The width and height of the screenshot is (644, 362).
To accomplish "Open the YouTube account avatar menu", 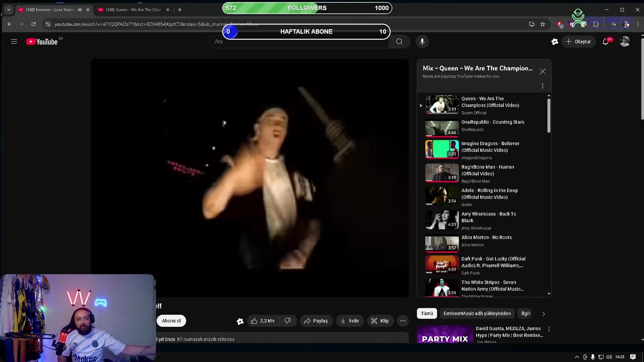I will point(625,42).
